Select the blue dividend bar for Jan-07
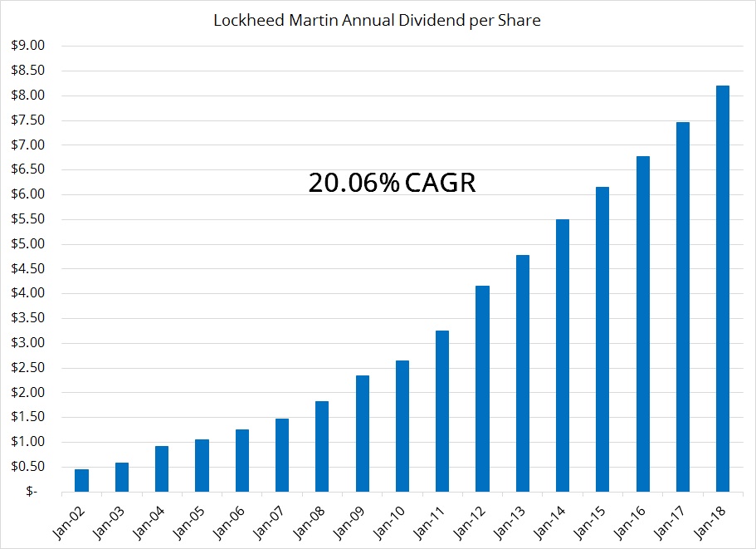The image size is (756, 549). pyautogui.click(x=282, y=455)
